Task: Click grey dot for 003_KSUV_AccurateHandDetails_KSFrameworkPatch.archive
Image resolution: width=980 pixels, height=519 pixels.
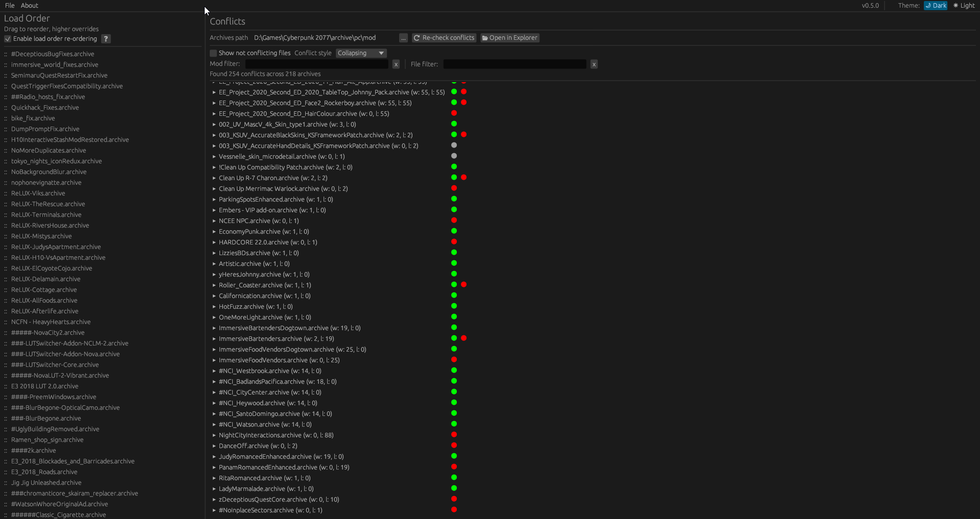Action: click(454, 145)
